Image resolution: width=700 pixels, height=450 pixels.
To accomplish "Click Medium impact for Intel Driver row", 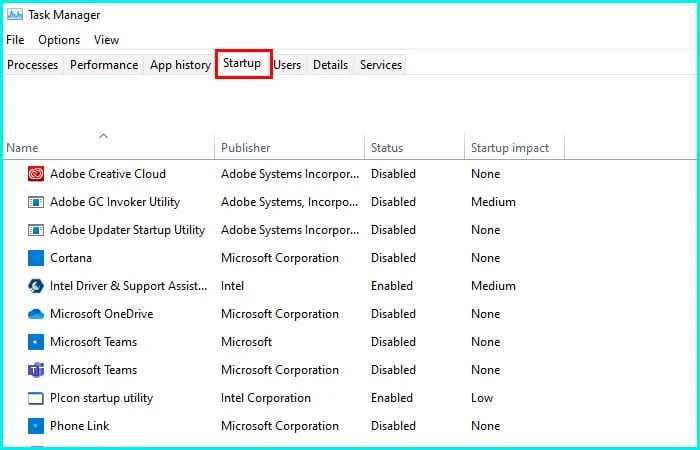I will [x=493, y=286].
